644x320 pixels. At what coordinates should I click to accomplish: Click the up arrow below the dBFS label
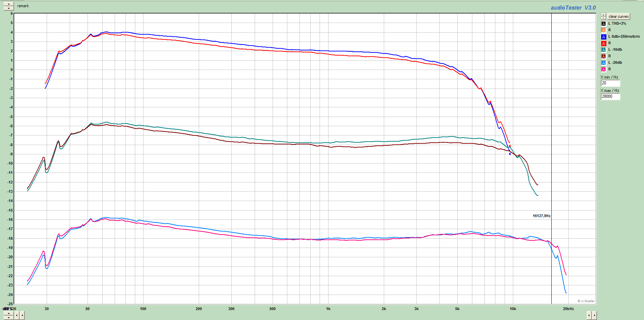tap(9, 313)
